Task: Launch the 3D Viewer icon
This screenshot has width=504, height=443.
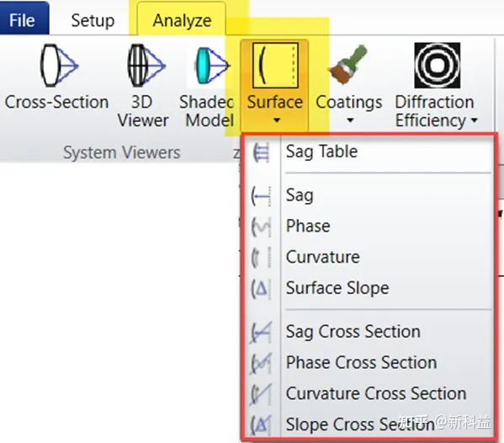Action: coord(146,66)
